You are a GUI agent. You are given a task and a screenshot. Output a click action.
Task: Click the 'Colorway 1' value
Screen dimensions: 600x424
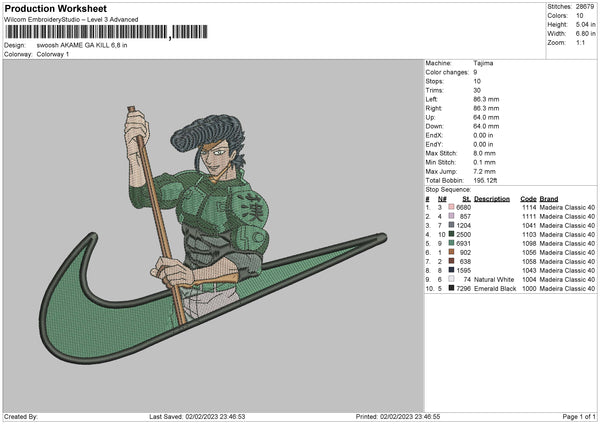53,54
